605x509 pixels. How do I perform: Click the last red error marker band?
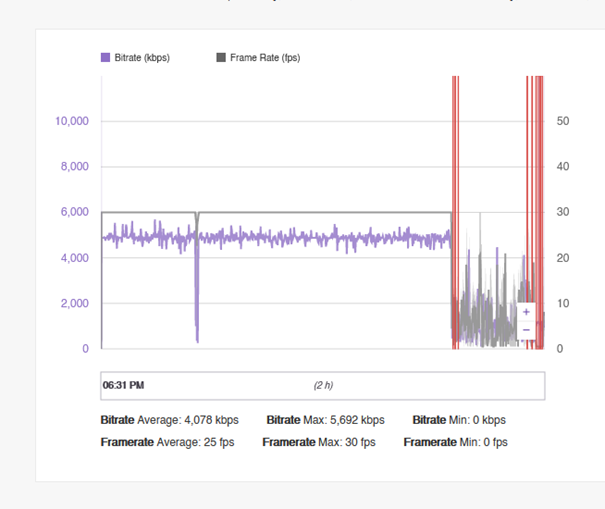539,212
